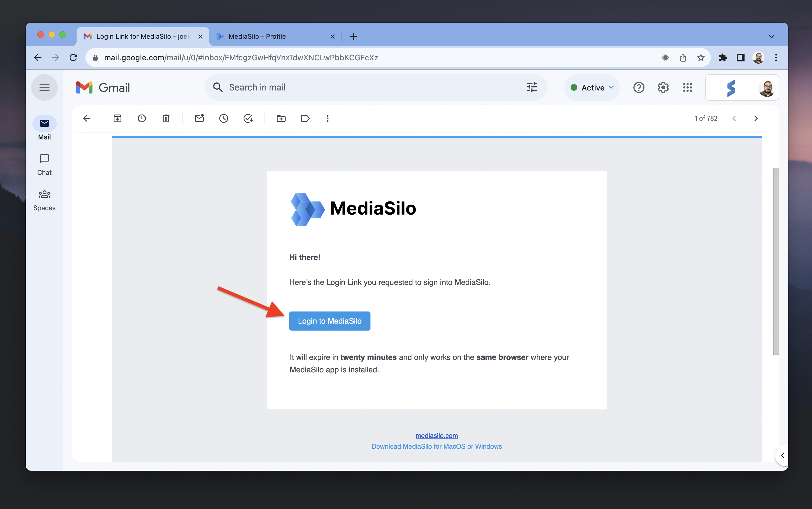
Task: Open Google apps grid
Action: (687, 87)
